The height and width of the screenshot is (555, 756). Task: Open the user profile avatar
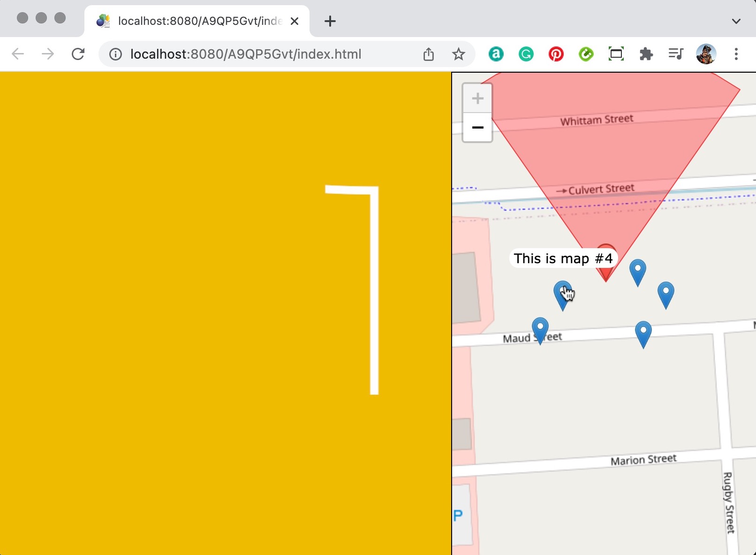click(706, 54)
